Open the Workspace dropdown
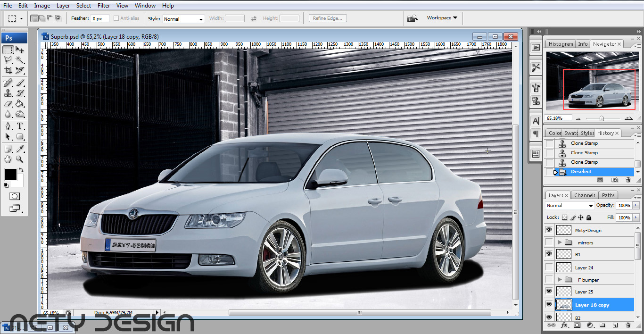 point(442,18)
